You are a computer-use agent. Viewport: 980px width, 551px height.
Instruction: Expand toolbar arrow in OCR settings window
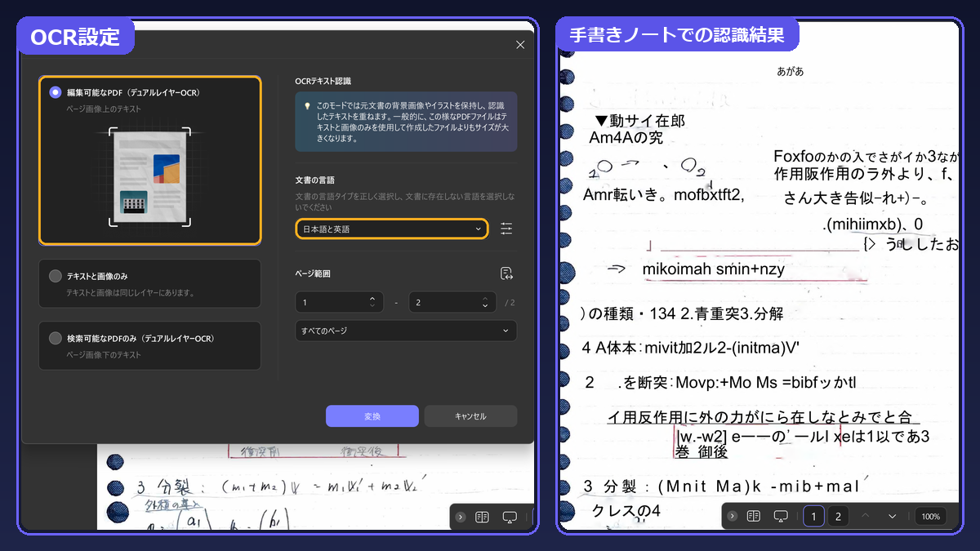(x=461, y=517)
